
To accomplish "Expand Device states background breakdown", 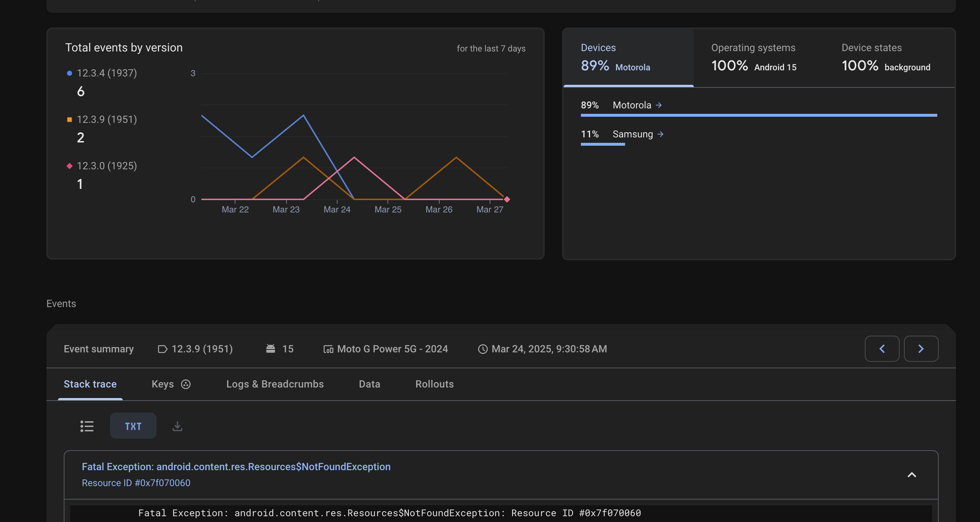I will (885, 58).
